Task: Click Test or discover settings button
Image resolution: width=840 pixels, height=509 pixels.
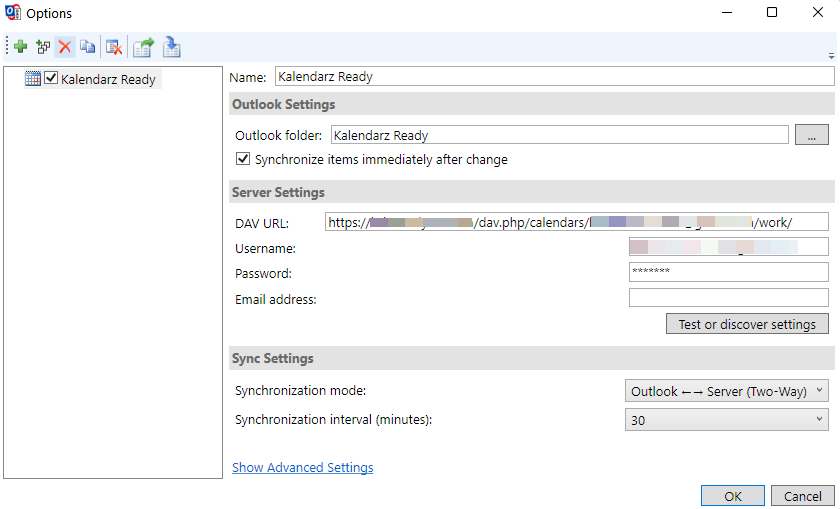Action: (x=747, y=324)
